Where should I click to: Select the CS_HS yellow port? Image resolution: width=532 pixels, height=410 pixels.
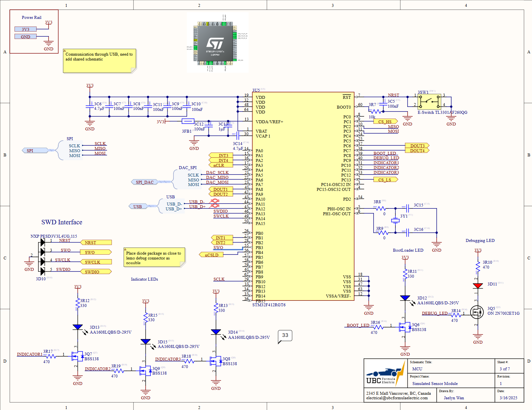tap(385, 122)
